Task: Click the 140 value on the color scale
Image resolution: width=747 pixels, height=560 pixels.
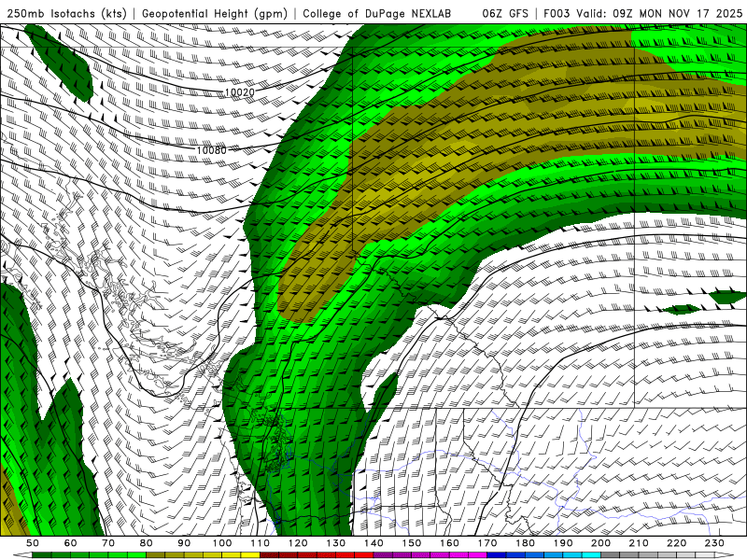Action: [373, 543]
